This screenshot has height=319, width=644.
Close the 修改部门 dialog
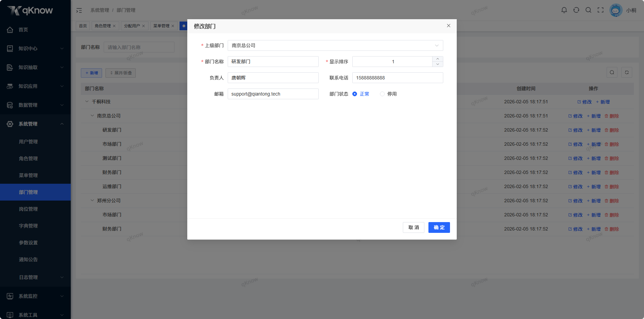(x=449, y=26)
